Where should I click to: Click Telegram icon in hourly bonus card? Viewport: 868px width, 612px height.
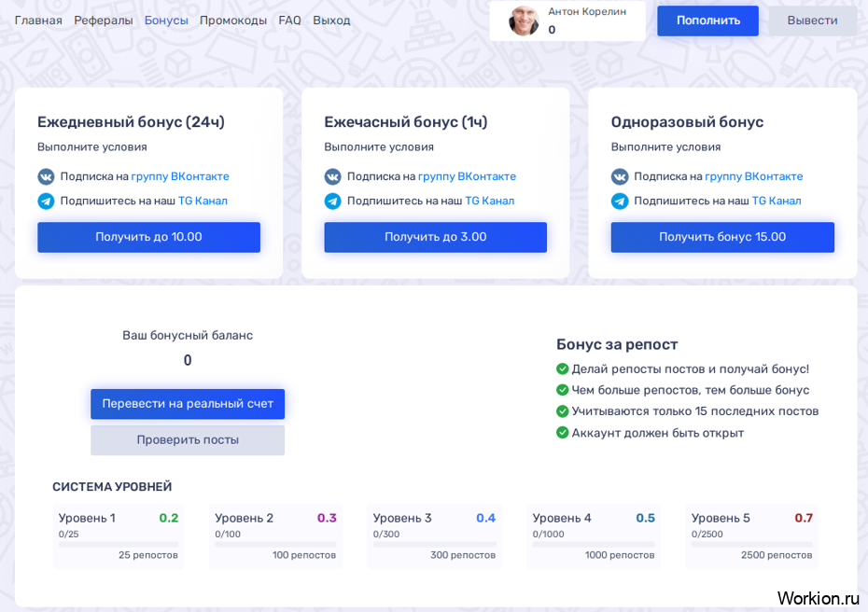(x=332, y=201)
